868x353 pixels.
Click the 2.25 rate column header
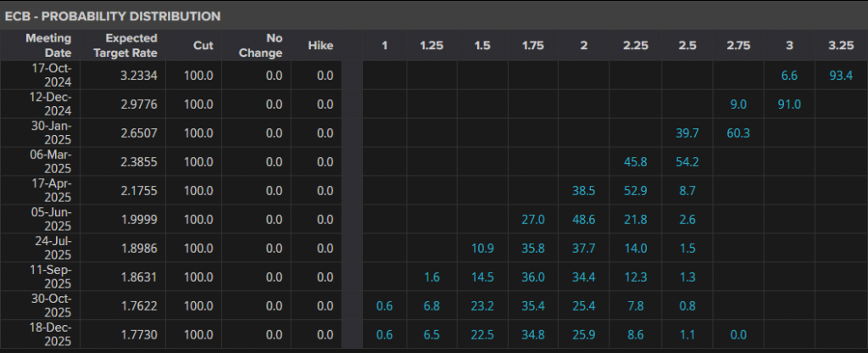coord(635,46)
